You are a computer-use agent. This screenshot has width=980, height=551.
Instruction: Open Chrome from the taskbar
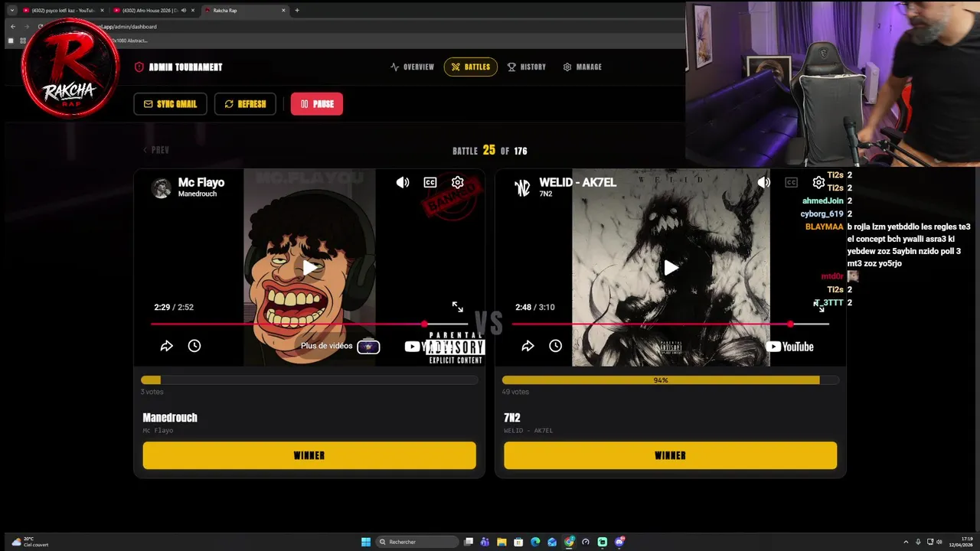point(569,542)
